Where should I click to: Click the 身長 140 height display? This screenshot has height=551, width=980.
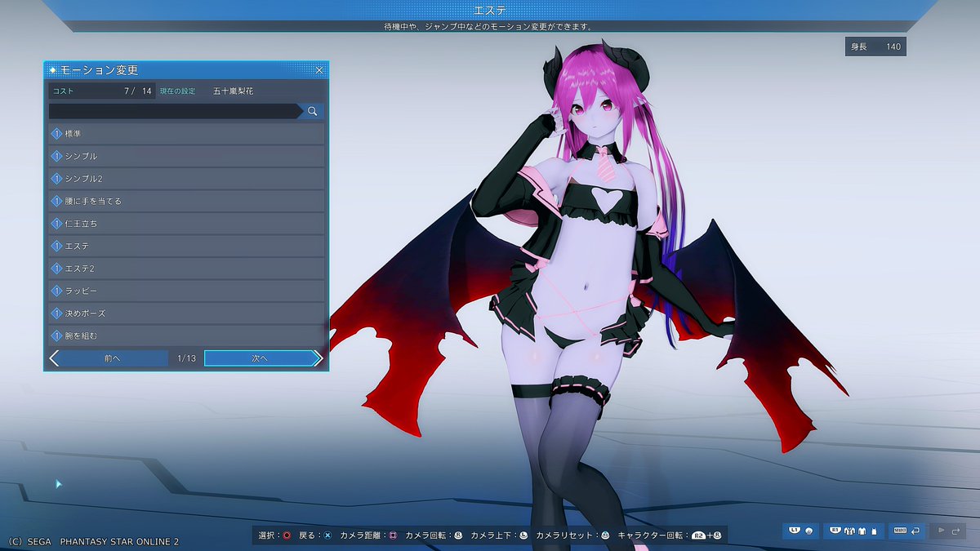[x=875, y=47]
